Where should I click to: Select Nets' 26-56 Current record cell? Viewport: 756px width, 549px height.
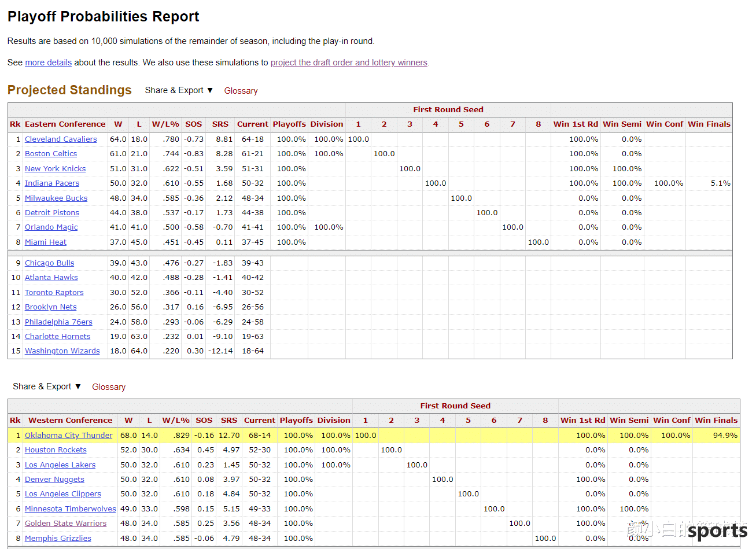point(253,307)
